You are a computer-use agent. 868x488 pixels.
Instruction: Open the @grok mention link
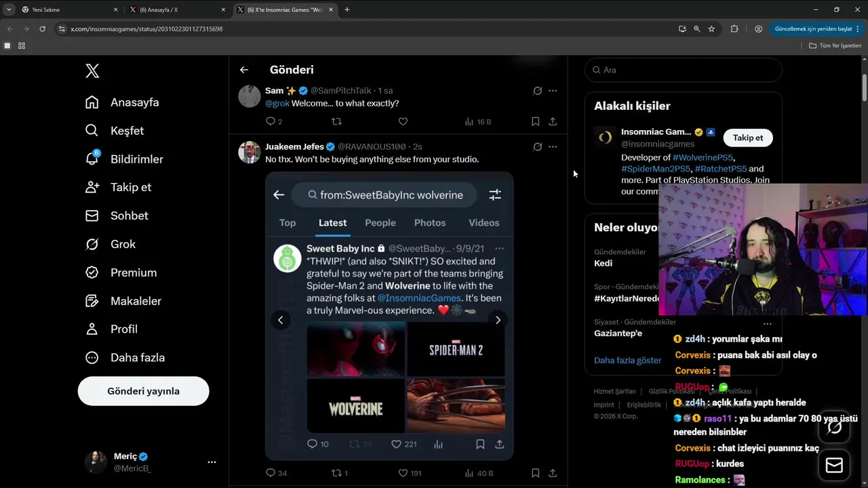277,103
